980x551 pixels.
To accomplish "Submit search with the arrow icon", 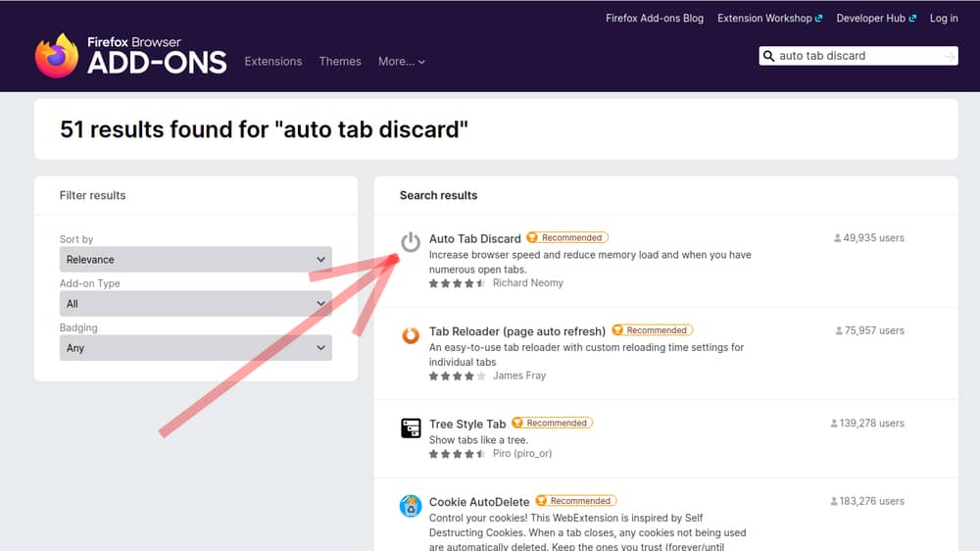I will [x=950, y=56].
